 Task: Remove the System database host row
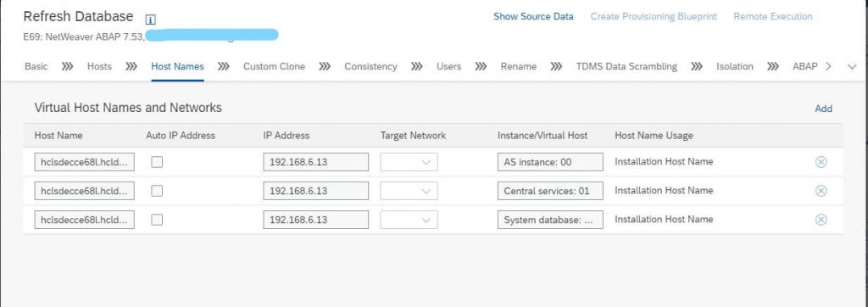(x=821, y=220)
